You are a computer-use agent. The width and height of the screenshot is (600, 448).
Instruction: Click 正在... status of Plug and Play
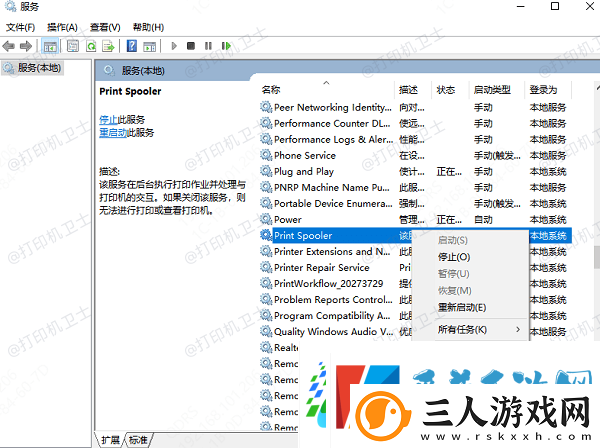[x=449, y=172]
